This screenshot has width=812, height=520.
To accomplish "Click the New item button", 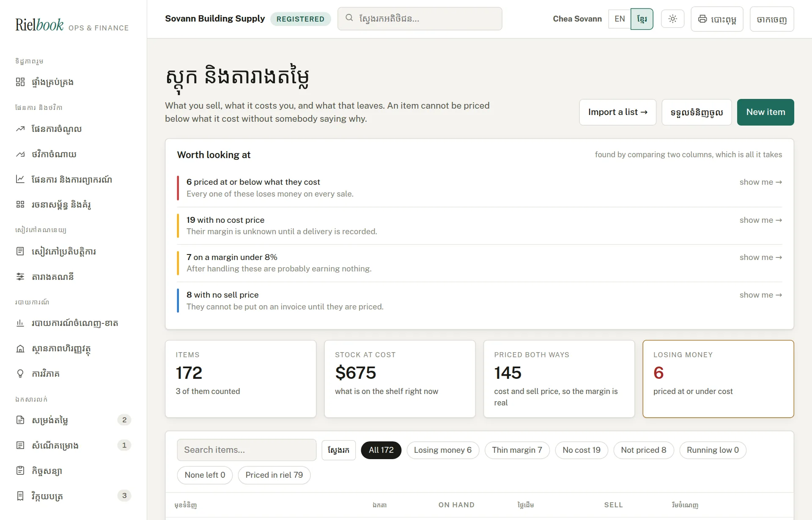I will (x=765, y=112).
